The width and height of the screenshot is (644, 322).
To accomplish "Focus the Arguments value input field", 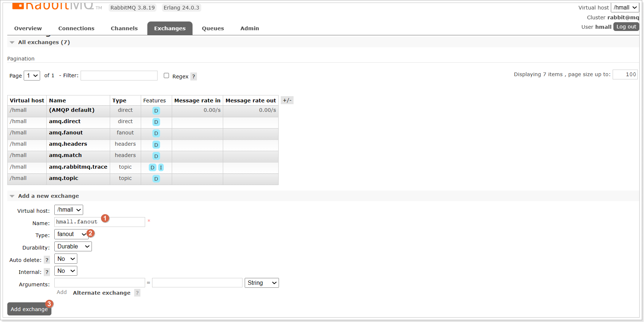I will point(197,283).
